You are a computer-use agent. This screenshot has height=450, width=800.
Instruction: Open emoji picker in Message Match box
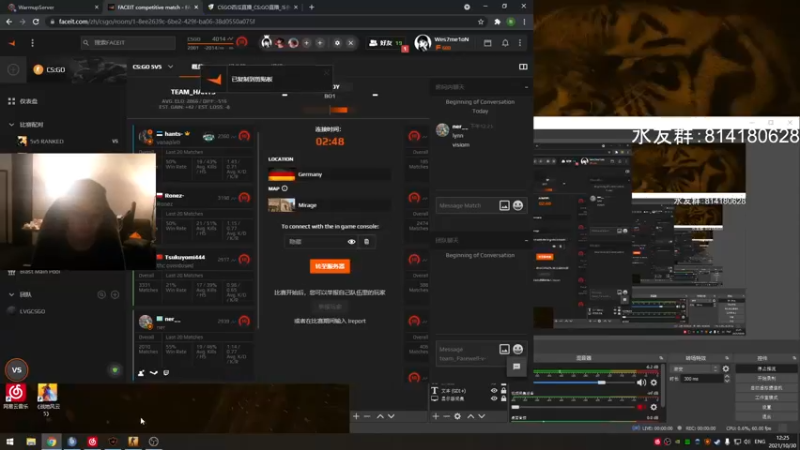(518, 205)
